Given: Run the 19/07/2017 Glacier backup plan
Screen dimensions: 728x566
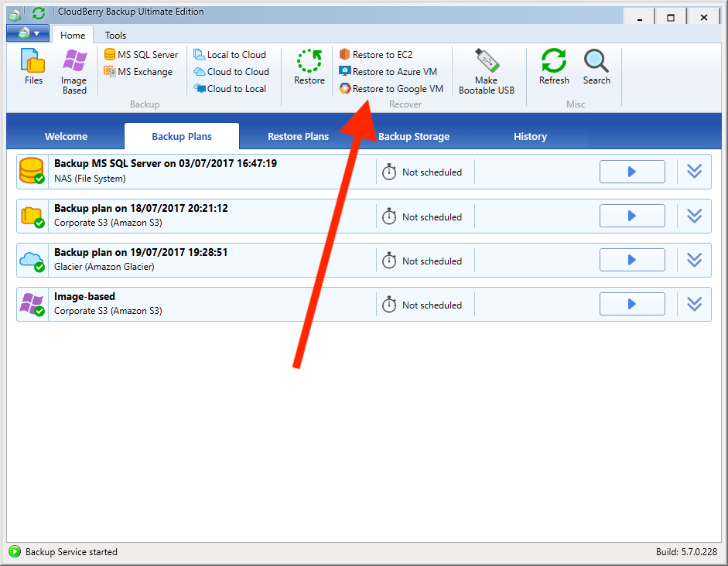Looking at the screenshot, I should click(x=632, y=260).
